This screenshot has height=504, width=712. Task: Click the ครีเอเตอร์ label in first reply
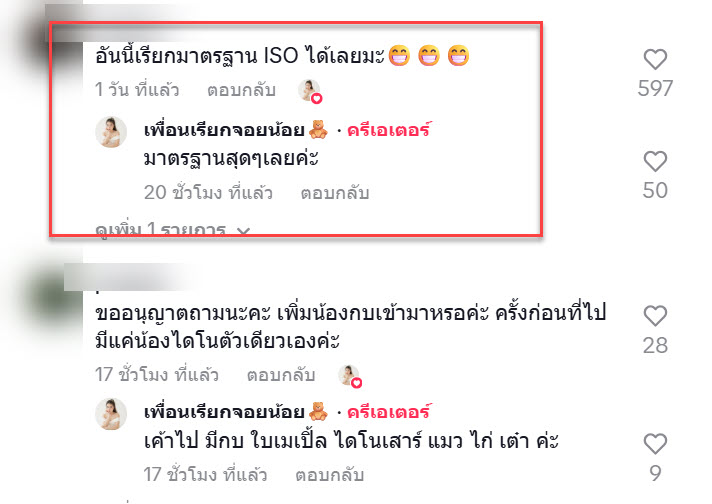click(x=389, y=130)
